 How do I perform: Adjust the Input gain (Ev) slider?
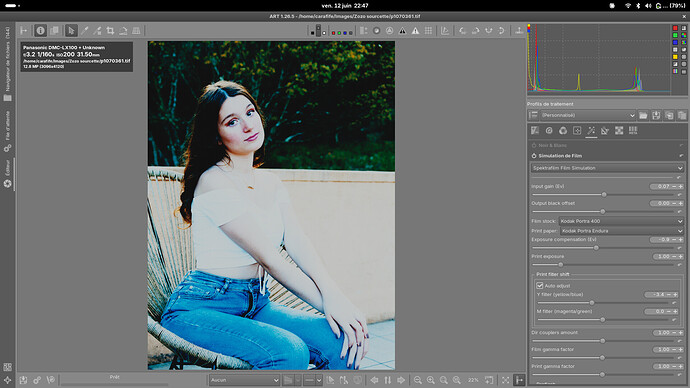coord(604,194)
